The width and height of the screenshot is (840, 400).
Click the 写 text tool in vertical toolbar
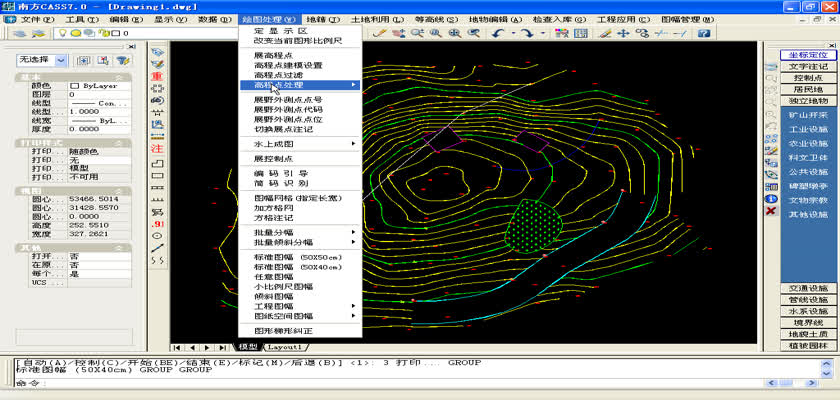[157, 212]
